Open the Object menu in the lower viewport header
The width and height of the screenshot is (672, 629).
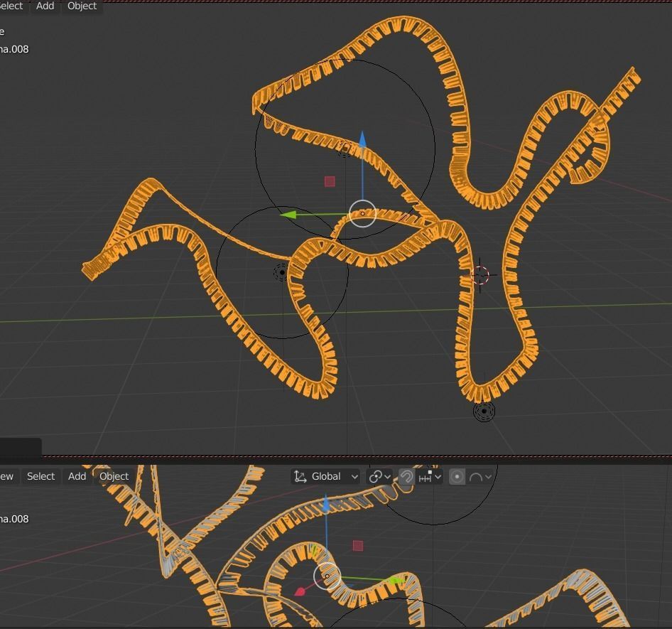[114, 476]
